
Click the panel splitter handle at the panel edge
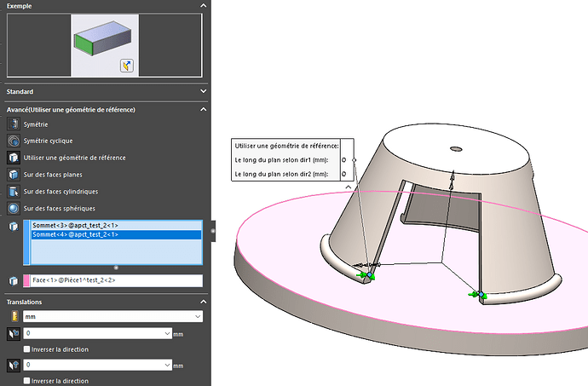(x=213, y=231)
